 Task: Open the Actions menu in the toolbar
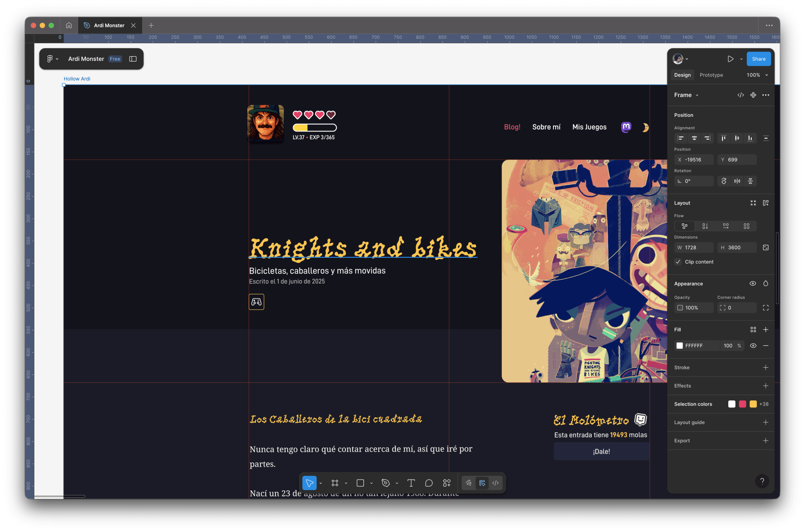446,483
